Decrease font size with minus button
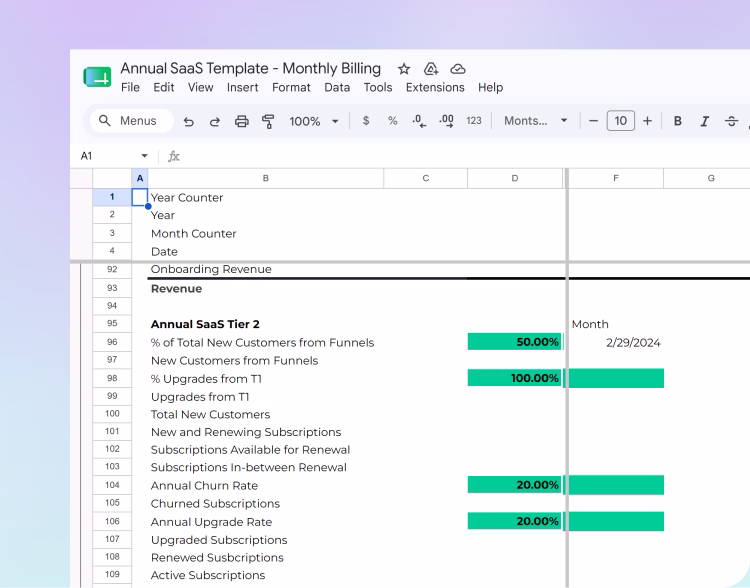Viewport: 750px width, 588px height. 594,121
